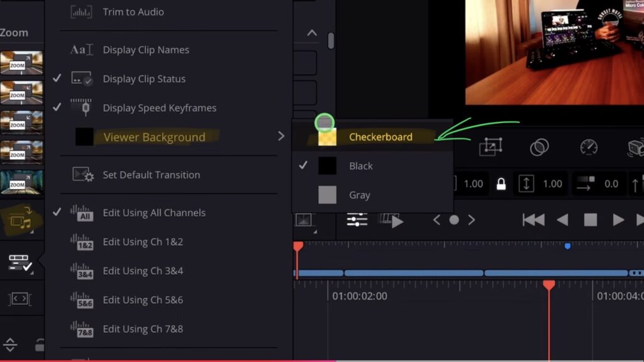Expand the Viewer Background submenu arrow
The image size is (644, 362).
[281, 136]
